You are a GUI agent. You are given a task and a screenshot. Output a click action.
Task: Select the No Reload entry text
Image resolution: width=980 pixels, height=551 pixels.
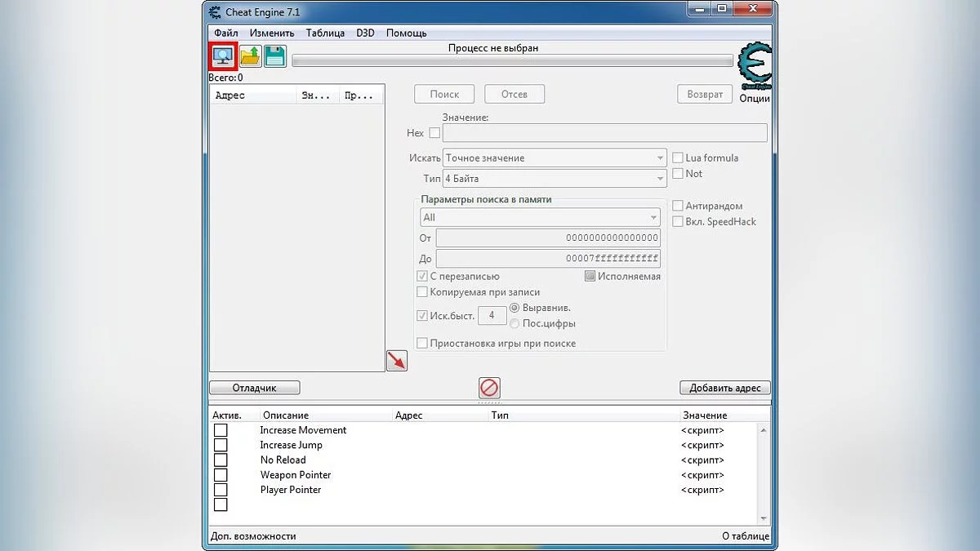pyautogui.click(x=283, y=460)
